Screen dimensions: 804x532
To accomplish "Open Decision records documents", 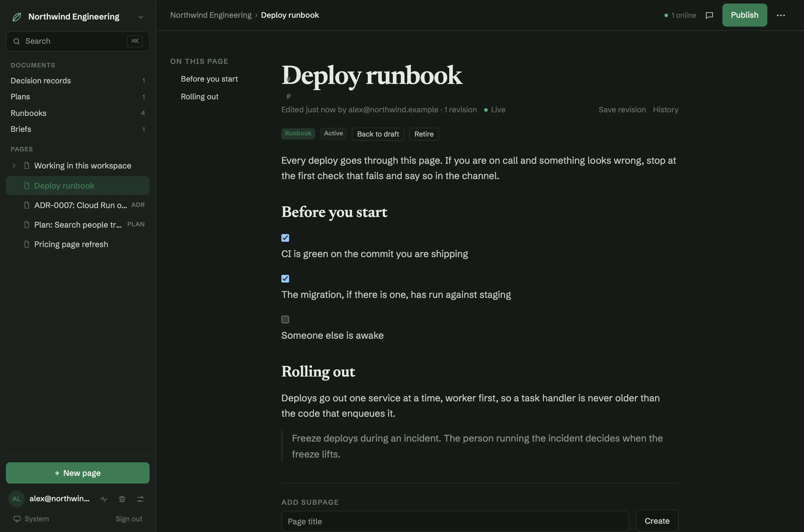I will (78, 80).
